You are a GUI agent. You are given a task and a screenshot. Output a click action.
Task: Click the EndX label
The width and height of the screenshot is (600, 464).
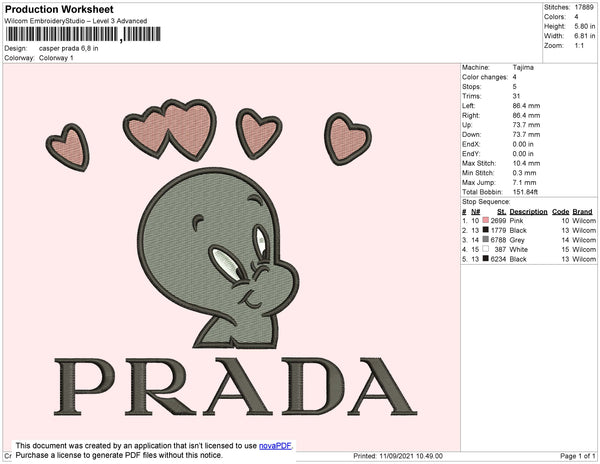click(471, 144)
